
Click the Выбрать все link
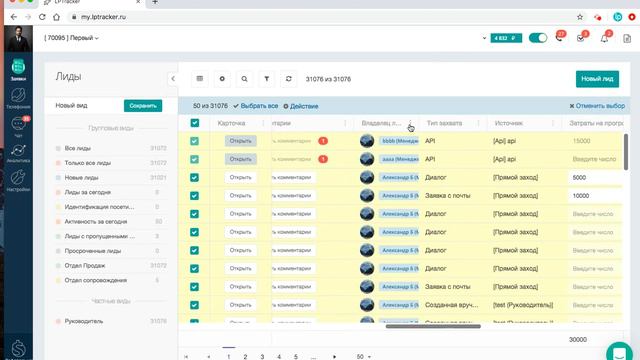pos(256,106)
